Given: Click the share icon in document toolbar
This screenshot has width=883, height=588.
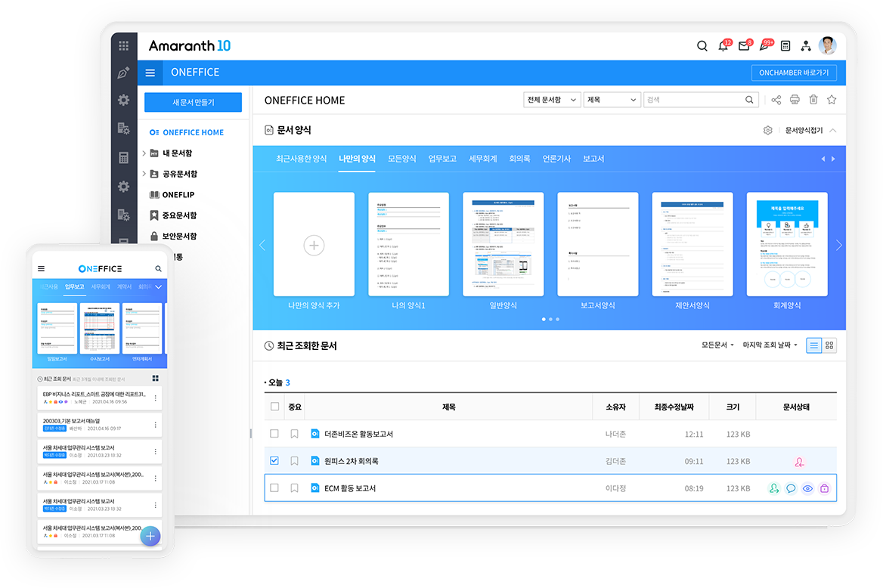Looking at the screenshot, I should tap(776, 100).
